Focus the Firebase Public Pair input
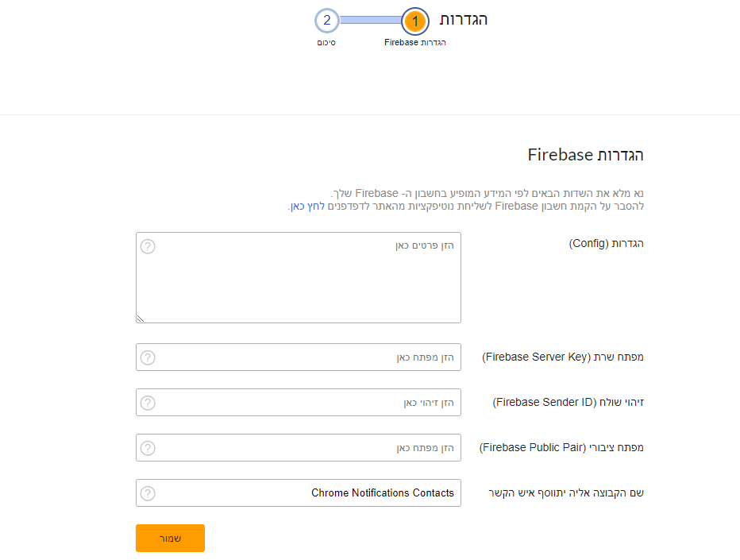 tap(299, 448)
